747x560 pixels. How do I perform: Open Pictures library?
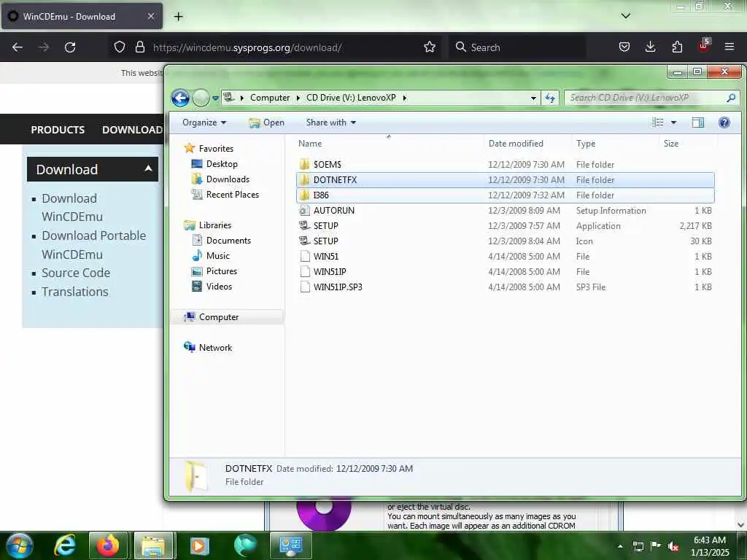(222, 271)
